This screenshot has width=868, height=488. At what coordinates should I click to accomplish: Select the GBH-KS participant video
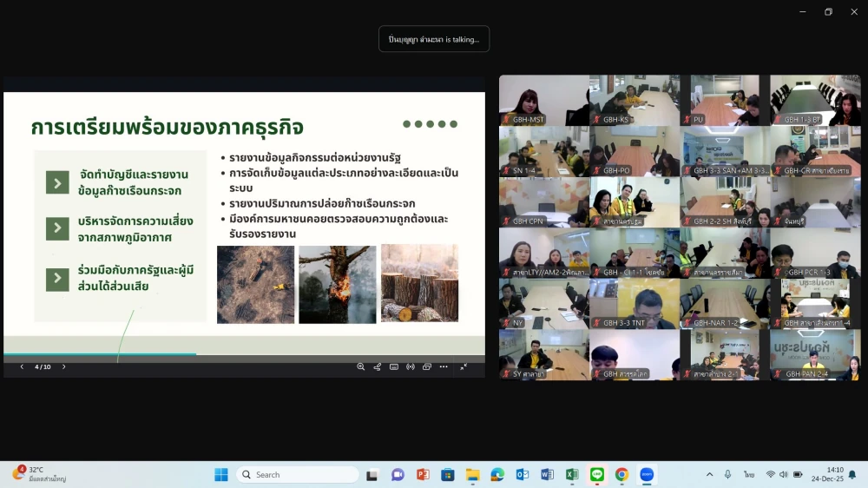click(635, 100)
